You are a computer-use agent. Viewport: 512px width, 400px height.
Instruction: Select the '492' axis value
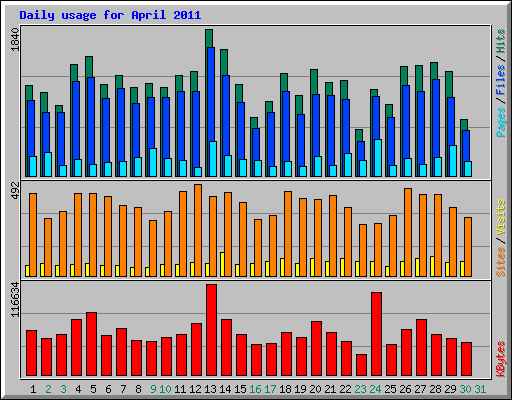15,191
